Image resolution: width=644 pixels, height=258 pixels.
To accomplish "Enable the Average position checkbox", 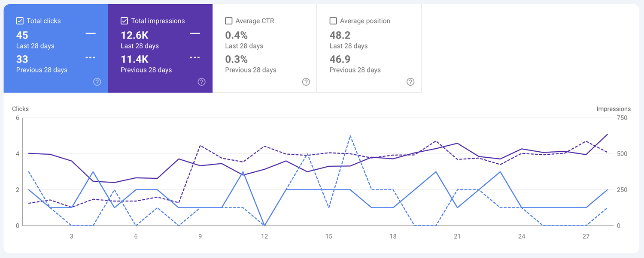I will click(x=333, y=21).
